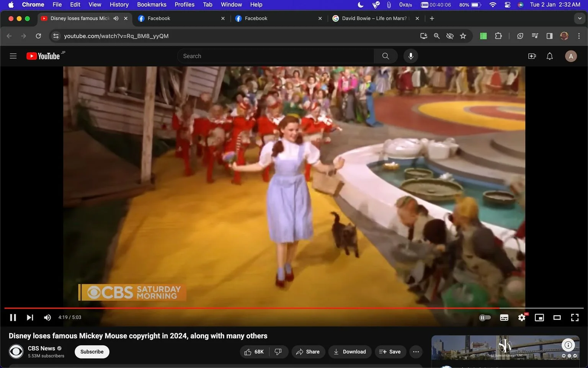Open Wi-Fi status menu
This screenshot has height=368, width=588.
pos(493,5)
